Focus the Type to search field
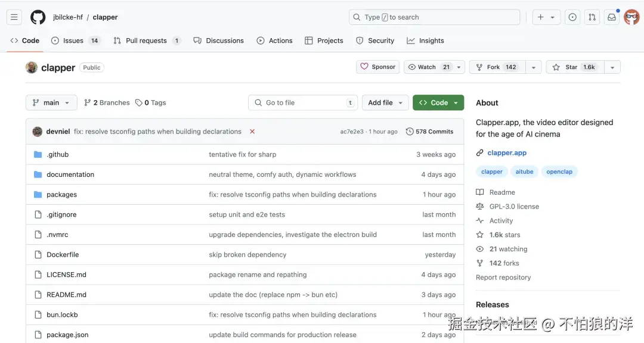This screenshot has height=343, width=644. 434,17
